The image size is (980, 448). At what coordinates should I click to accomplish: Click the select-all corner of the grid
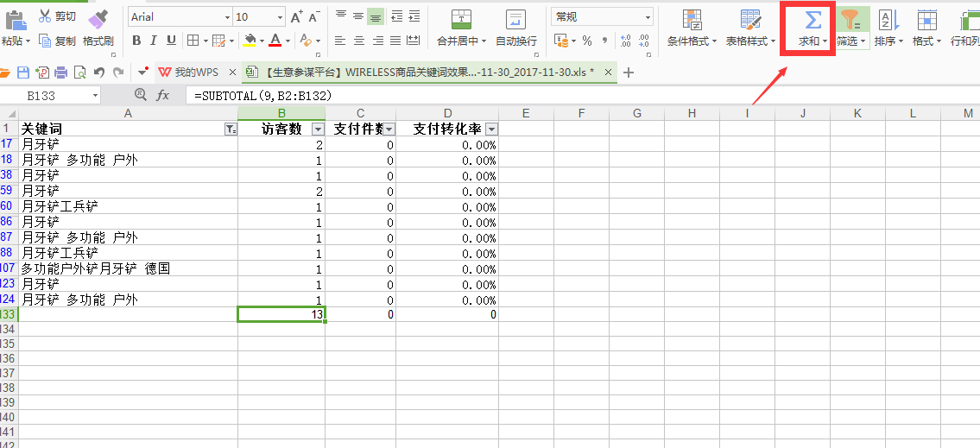[x=9, y=113]
